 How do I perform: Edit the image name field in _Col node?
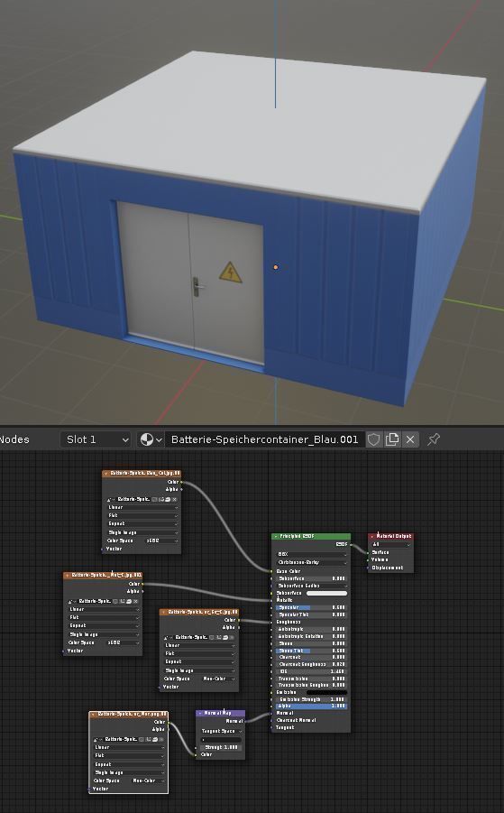click(x=133, y=499)
